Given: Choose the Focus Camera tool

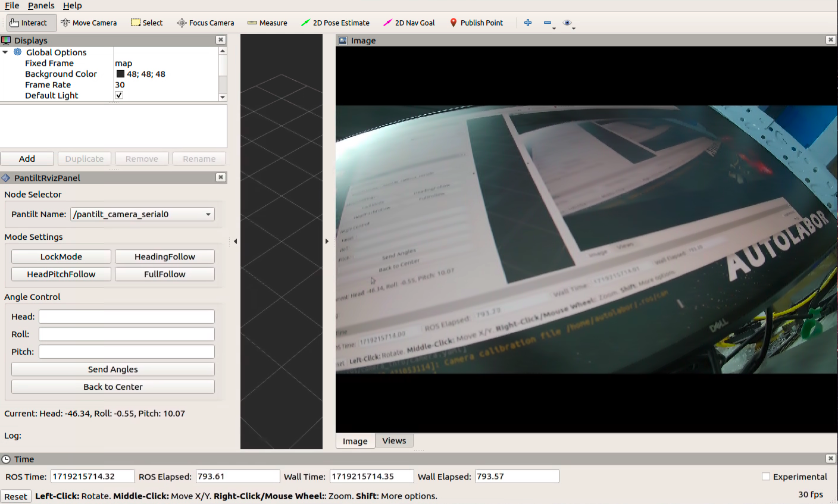Looking at the screenshot, I should [x=205, y=23].
